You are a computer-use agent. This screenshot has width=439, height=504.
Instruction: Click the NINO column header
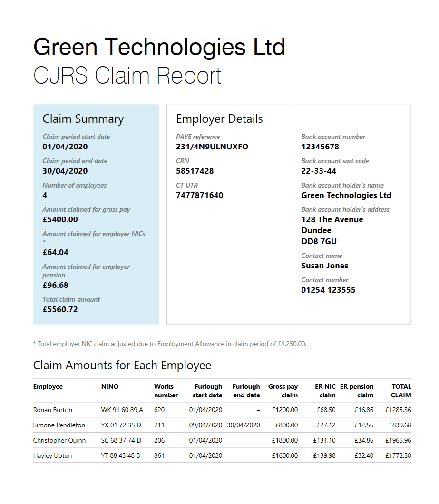[x=109, y=386]
